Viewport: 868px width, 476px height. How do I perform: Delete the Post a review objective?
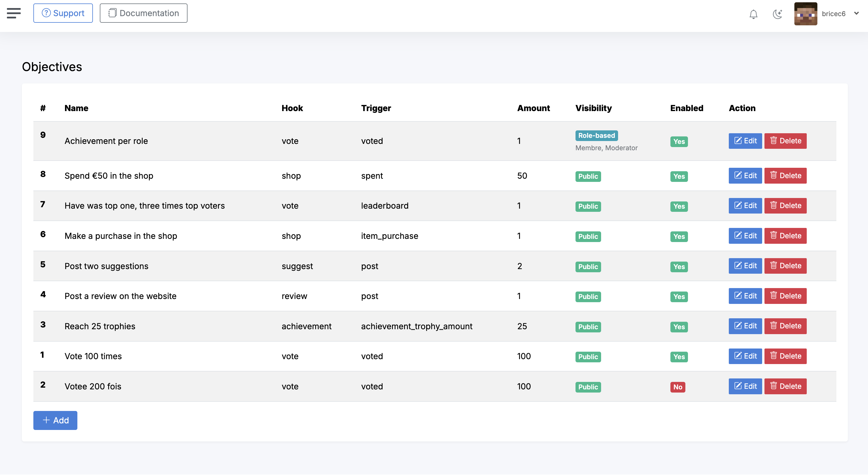point(785,296)
